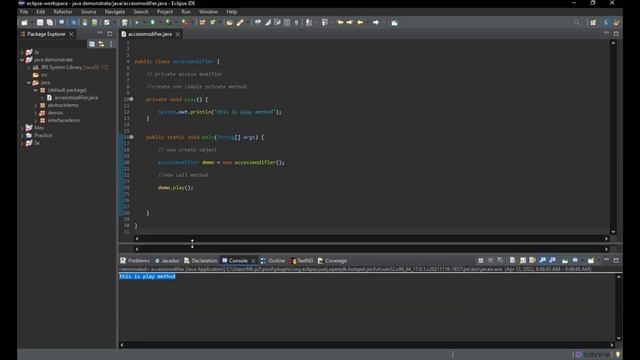The width and height of the screenshot is (640, 360).
Task: Open the Run menu
Action: pos(186,12)
